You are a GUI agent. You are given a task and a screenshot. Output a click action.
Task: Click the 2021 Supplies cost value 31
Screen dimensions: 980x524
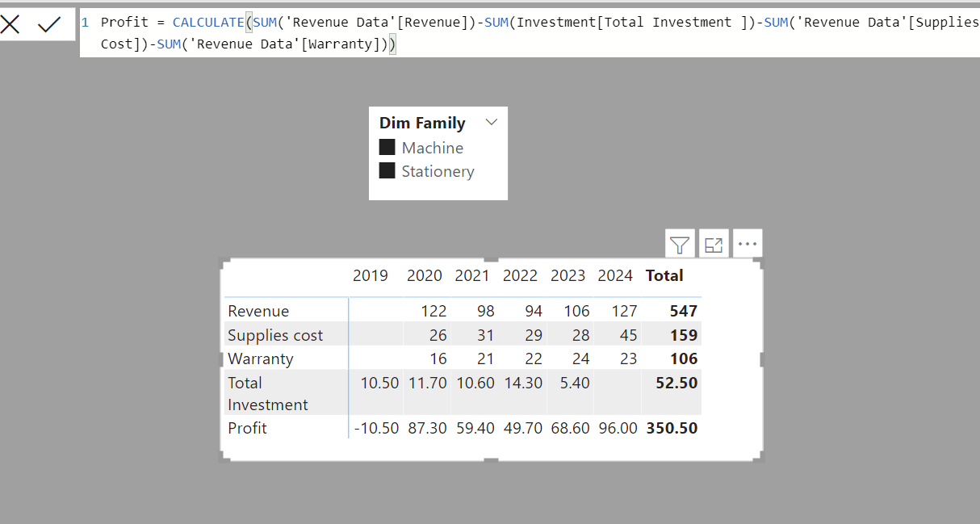tap(486, 335)
